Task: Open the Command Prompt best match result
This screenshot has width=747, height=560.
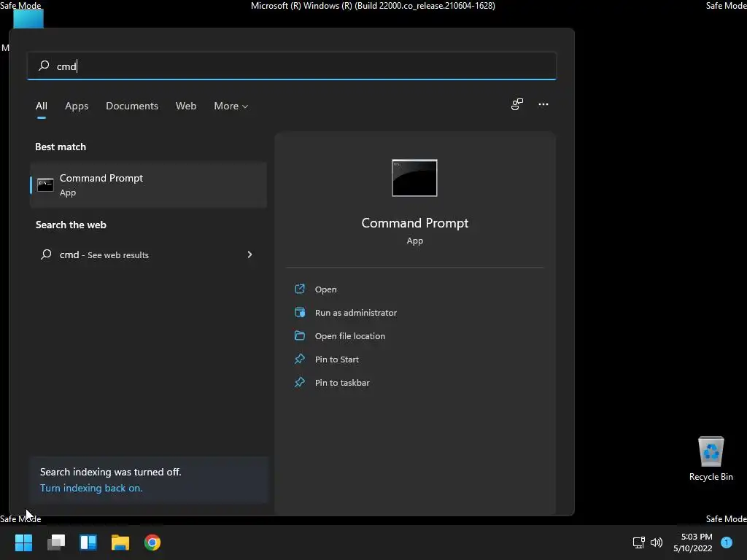Action: [148, 184]
